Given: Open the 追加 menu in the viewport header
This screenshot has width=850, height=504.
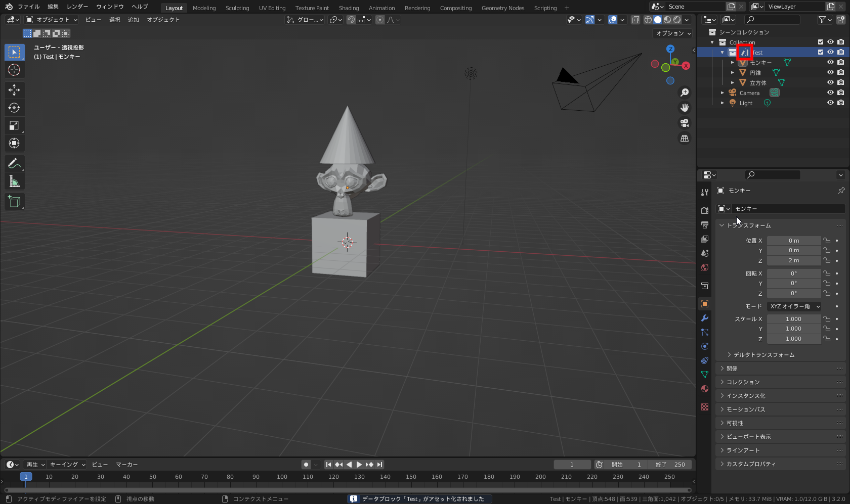Looking at the screenshot, I should click(x=134, y=20).
